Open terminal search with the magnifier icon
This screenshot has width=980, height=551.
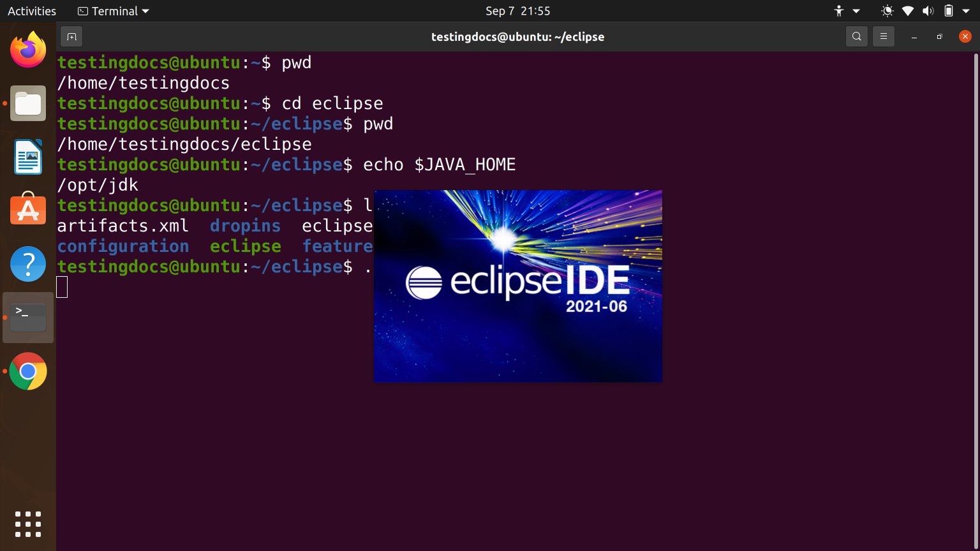tap(856, 36)
